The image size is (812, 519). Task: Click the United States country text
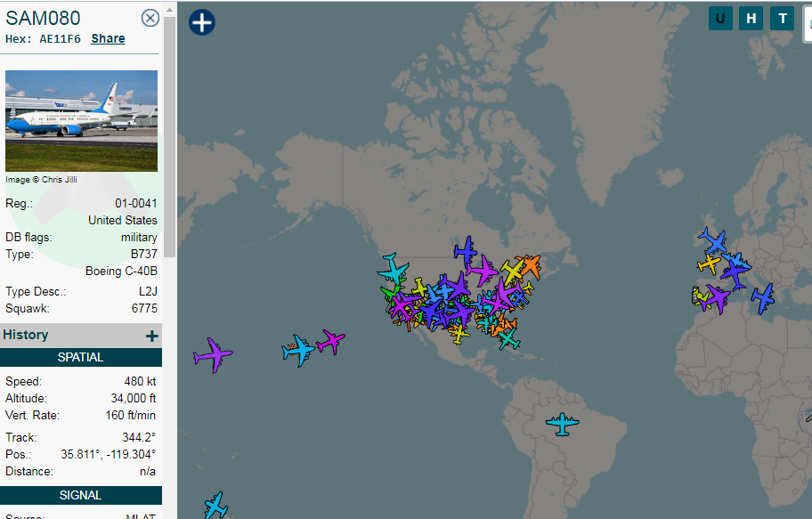[123, 221]
